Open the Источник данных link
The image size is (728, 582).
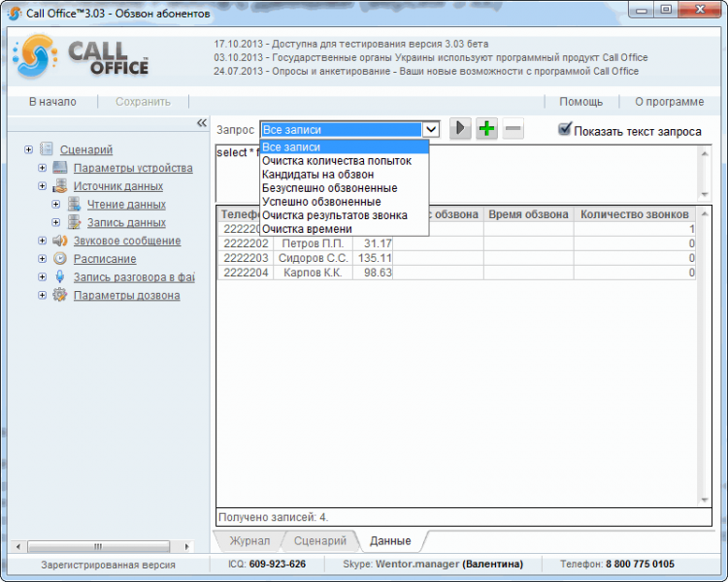point(118,186)
